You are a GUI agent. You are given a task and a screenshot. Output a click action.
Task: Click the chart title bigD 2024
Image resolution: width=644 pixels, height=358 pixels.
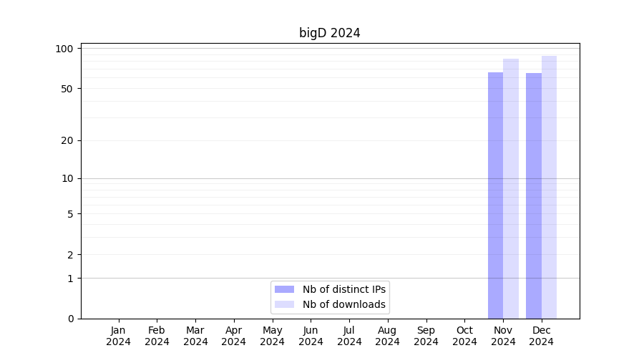[x=329, y=33]
